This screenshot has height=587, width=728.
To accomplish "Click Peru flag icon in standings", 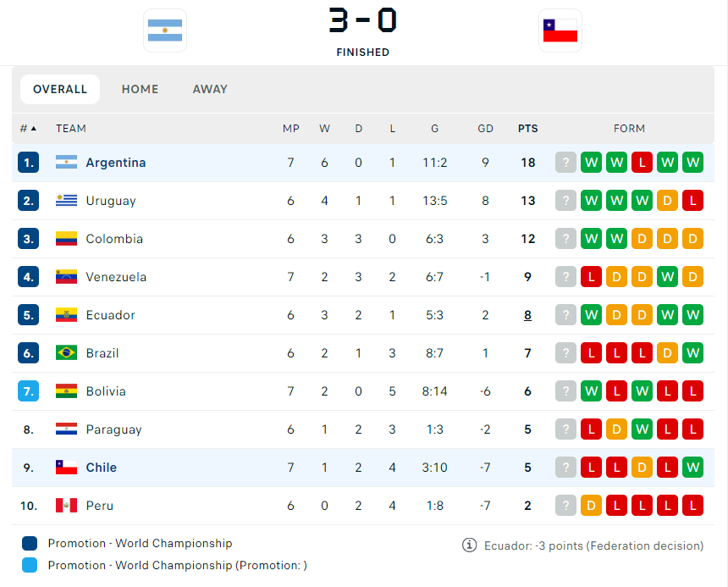I will [x=66, y=506].
